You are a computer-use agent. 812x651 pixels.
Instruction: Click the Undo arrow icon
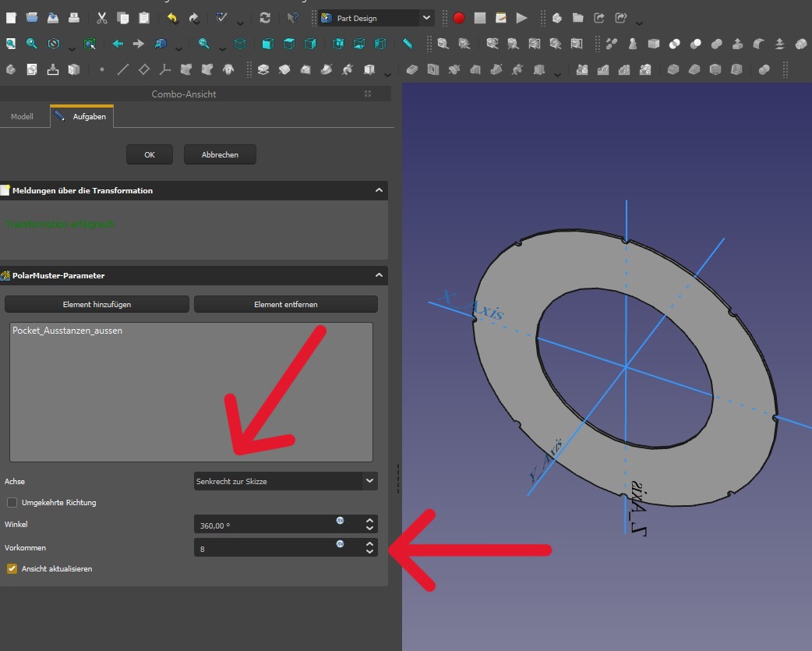(173, 18)
